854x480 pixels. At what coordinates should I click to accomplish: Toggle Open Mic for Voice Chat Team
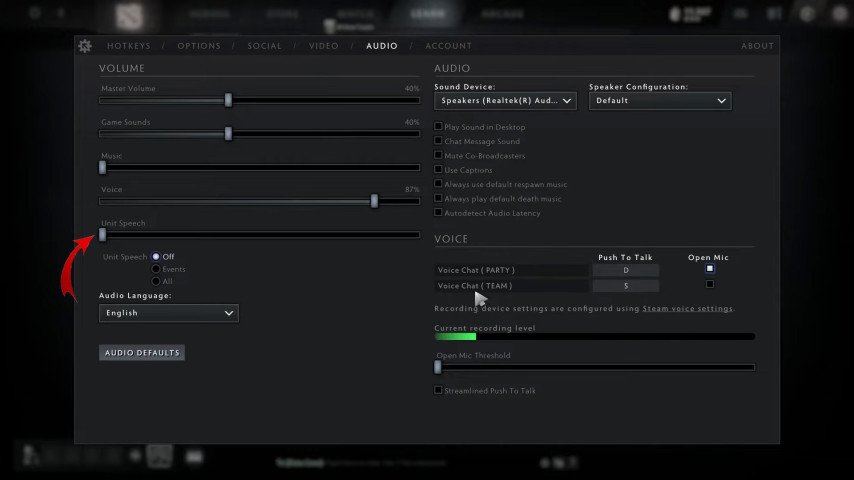pos(709,284)
